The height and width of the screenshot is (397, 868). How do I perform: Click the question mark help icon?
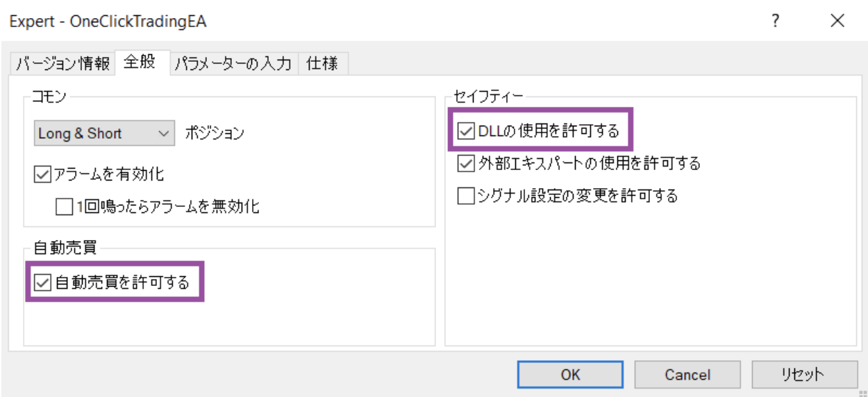tap(776, 21)
